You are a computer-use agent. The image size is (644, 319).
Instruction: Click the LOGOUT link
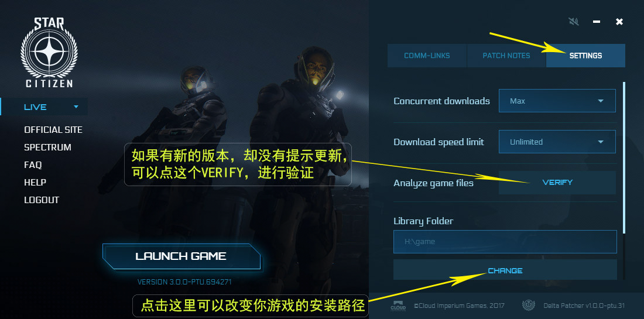tap(42, 200)
